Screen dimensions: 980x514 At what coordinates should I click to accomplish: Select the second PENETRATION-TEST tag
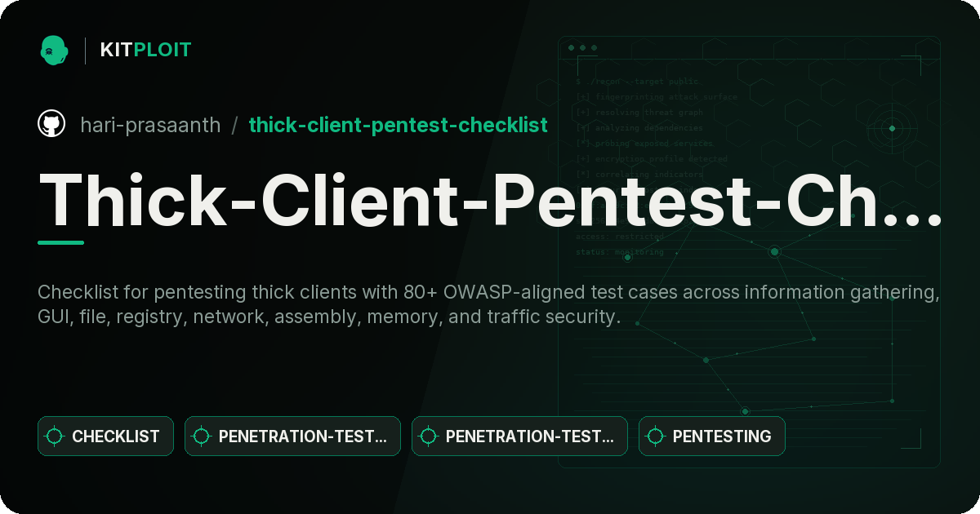click(x=519, y=436)
